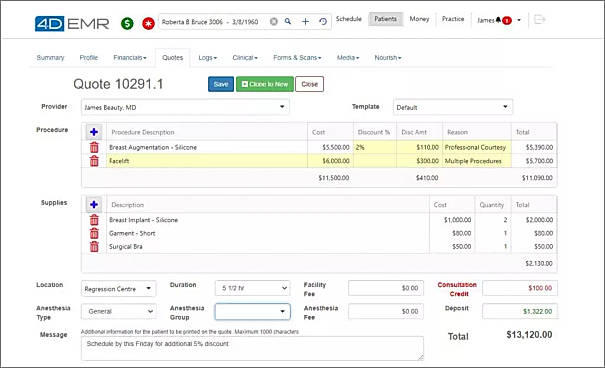Open the Duration dropdown
Image resolution: width=605 pixels, height=368 pixels.
(x=252, y=288)
